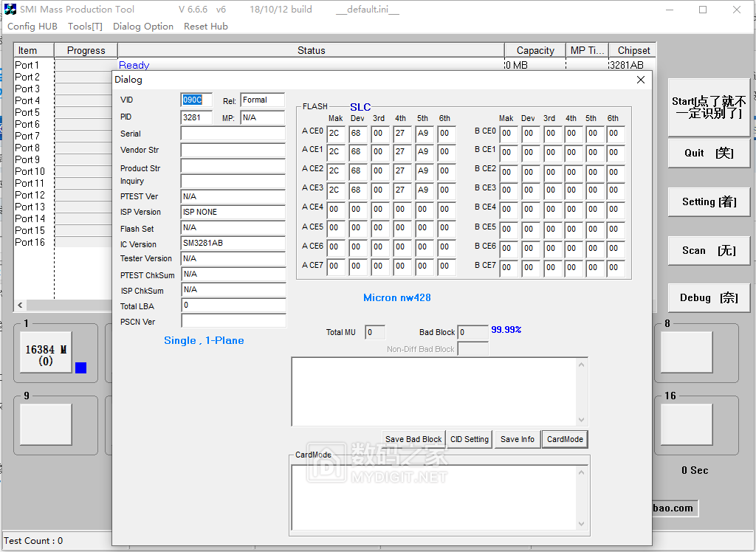Click the blue status square for port 1
Image resolution: width=756 pixels, height=552 pixels.
tap(80, 368)
